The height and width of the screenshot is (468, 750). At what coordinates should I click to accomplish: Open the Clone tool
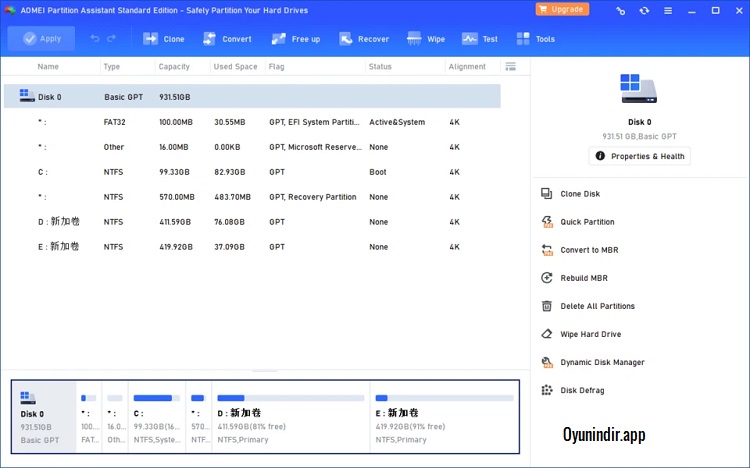pos(164,39)
